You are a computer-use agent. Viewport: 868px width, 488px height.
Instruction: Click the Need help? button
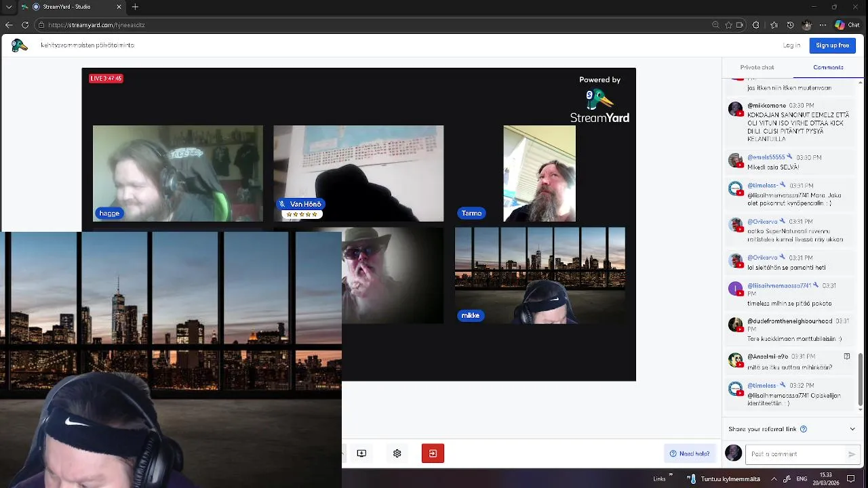(x=690, y=454)
